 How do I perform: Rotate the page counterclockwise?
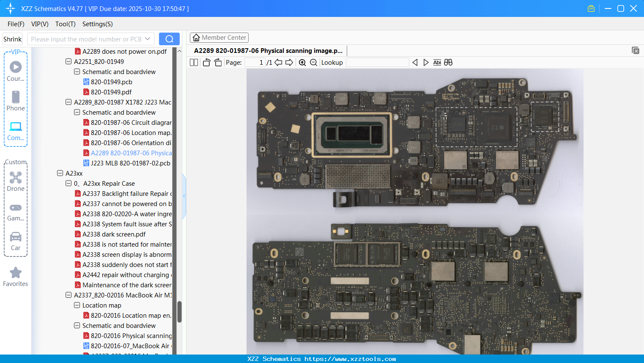(x=206, y=63)
